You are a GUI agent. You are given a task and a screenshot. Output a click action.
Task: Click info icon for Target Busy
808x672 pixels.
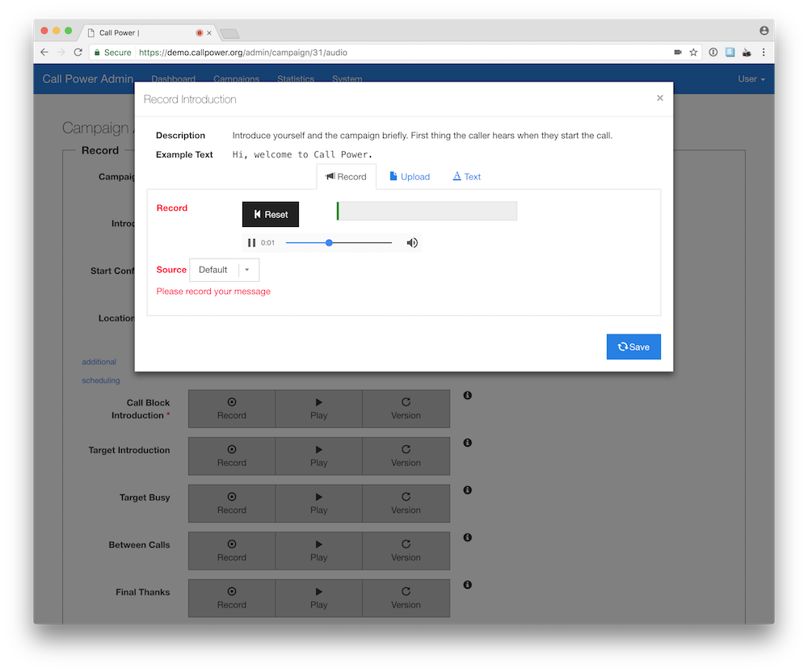467,490
